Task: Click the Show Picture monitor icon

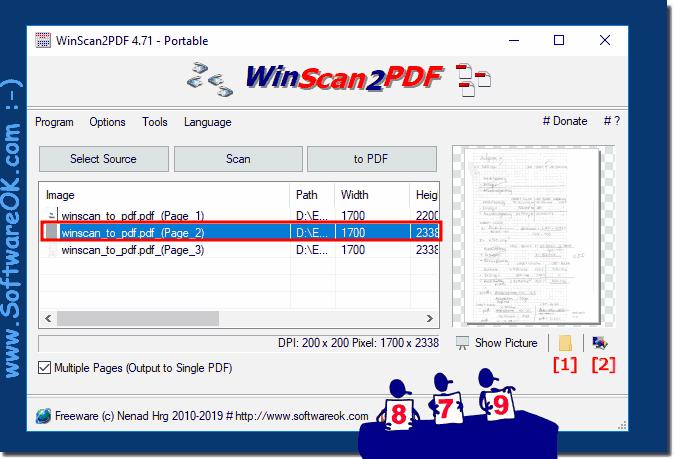Action: [x=463, y=343]
